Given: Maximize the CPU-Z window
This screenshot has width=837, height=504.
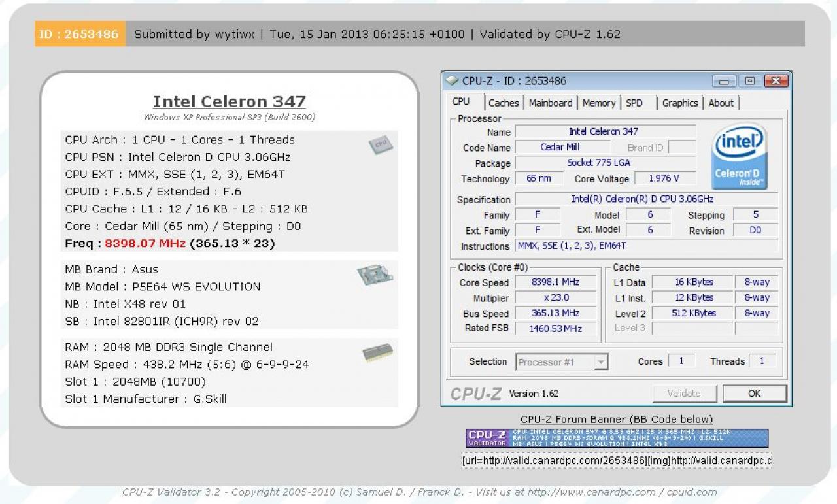Looking at the screenshot, I should pyautogui.click(x=750, y=81).
